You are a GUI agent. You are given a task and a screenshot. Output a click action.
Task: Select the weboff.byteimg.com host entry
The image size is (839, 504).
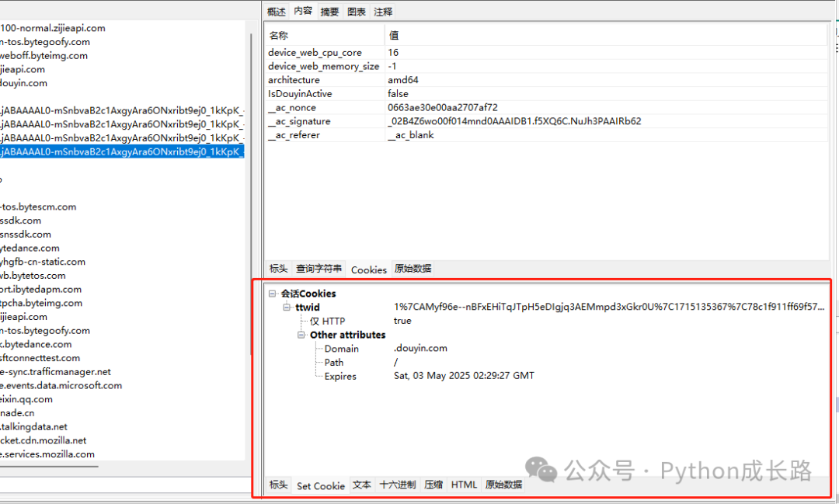[44, 56]
